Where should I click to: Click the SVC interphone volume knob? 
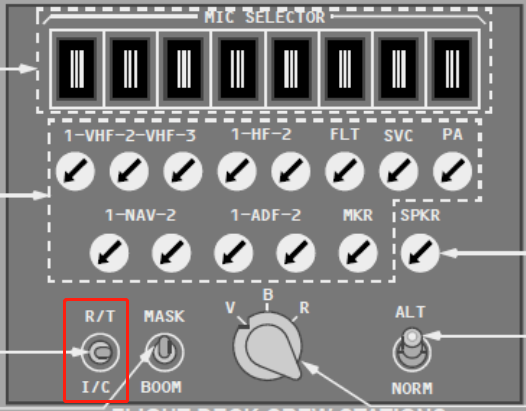[399, 171]
